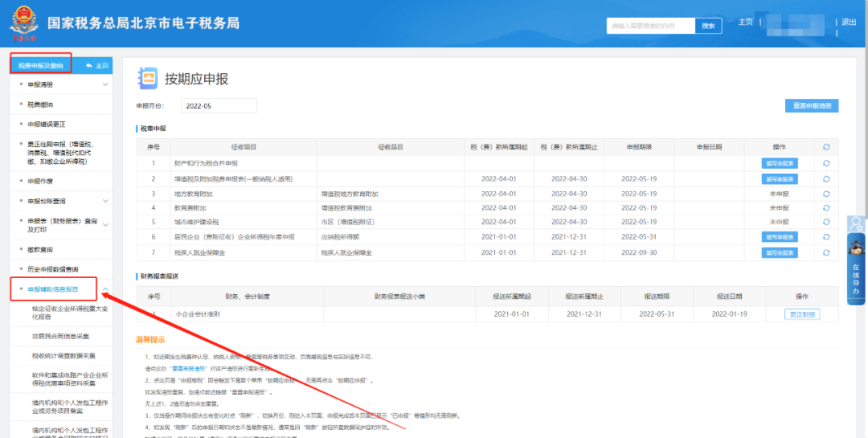Select 申报清册 sidebar item
868x438 pixels.
[x=40, y=84]
